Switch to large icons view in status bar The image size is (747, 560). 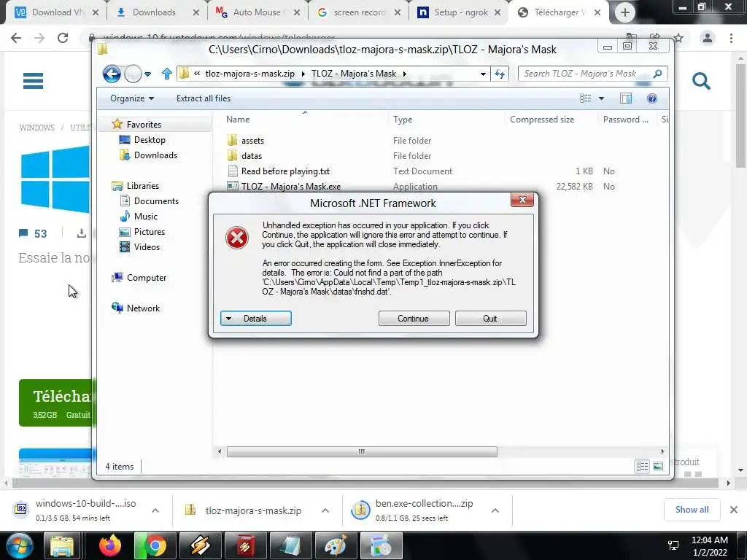point(658,467)
